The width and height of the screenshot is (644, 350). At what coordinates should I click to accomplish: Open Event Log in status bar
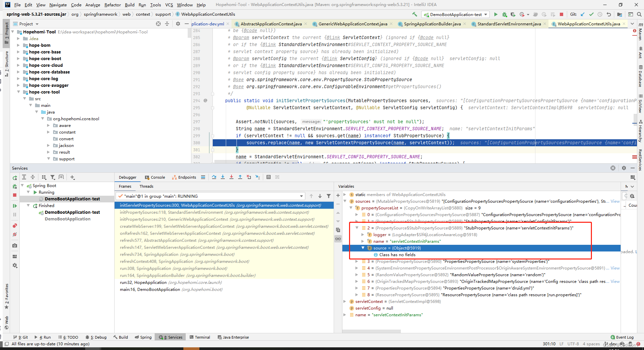click(622, 337)
